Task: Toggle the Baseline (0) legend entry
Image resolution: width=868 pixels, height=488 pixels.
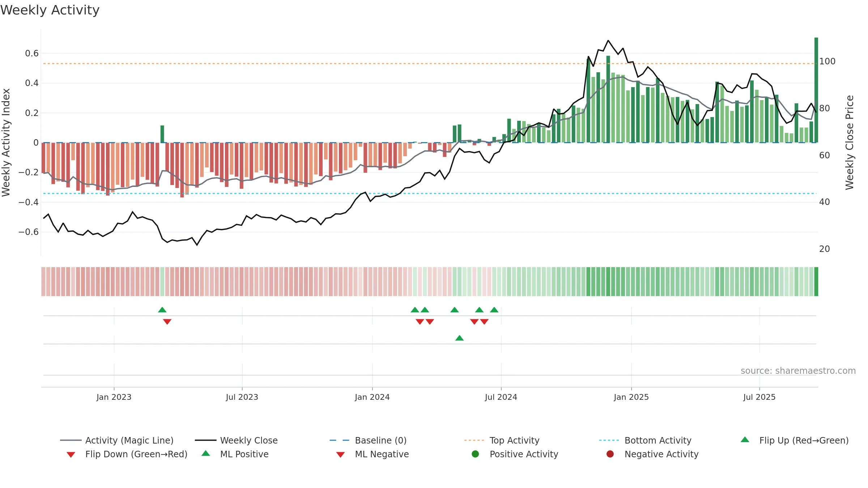Action: click(x=368, y=440)
